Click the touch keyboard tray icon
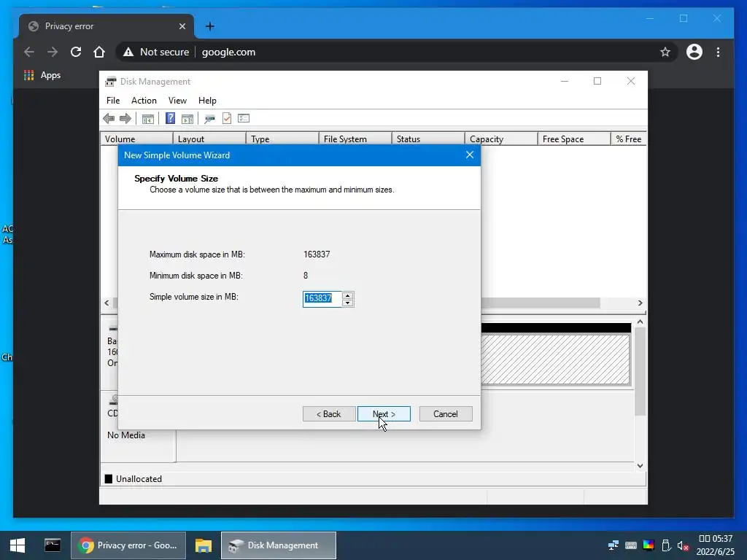 pyautogui.click(x=631, y=545)
